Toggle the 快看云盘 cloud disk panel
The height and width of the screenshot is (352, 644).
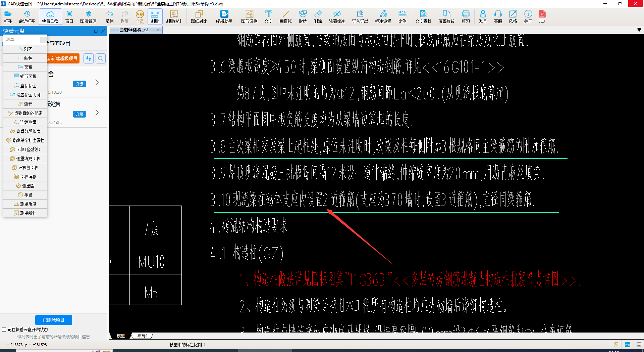point(50,16)
